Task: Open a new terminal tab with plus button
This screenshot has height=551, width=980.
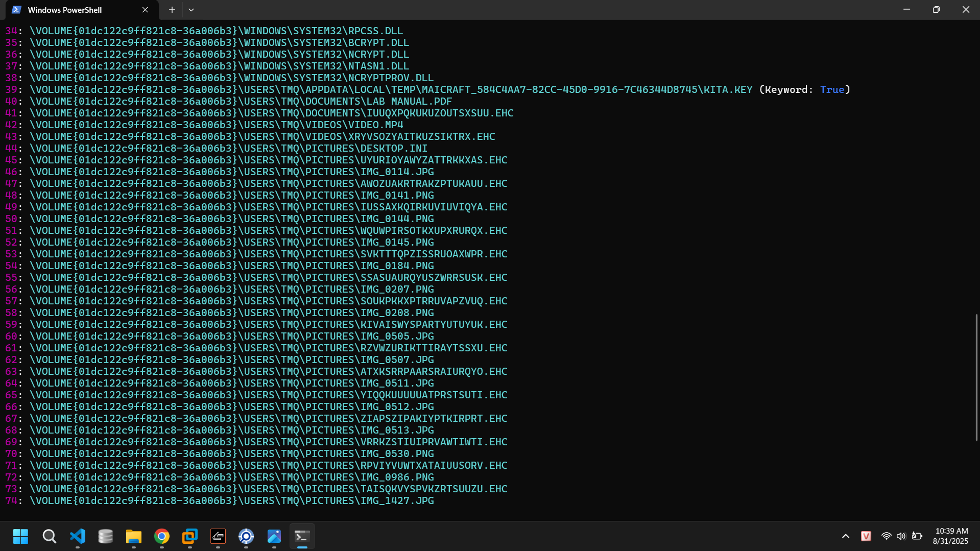Action: pos(172,10)
